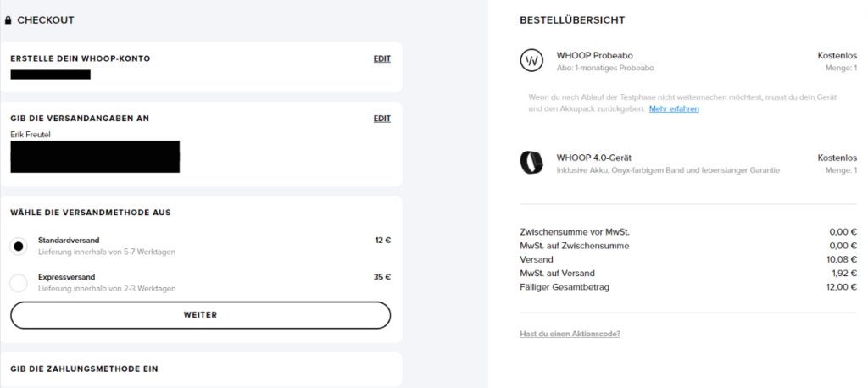This screenshot has width=868, height=388.
Task: Click the Expressversand label text
Action: tap(66, 277)
